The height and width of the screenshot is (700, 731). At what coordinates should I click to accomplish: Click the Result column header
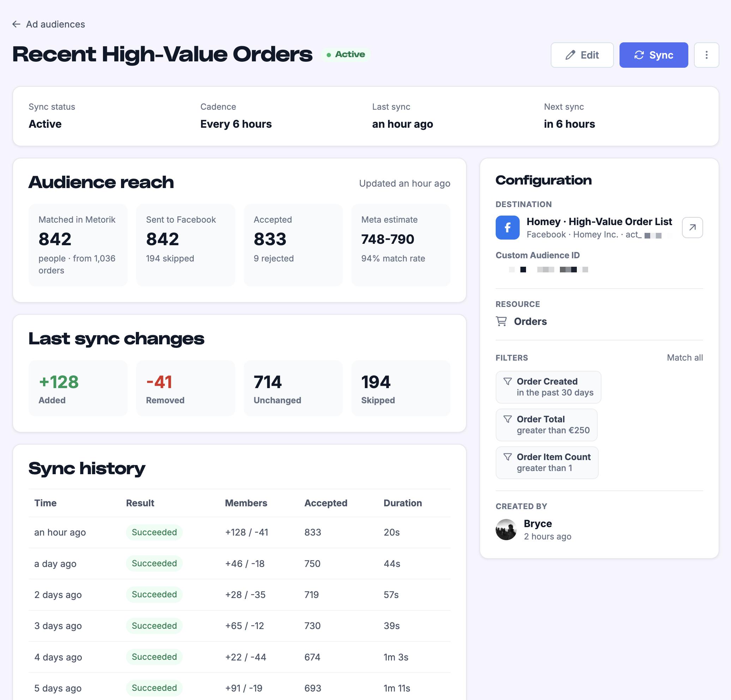point(140,503)
